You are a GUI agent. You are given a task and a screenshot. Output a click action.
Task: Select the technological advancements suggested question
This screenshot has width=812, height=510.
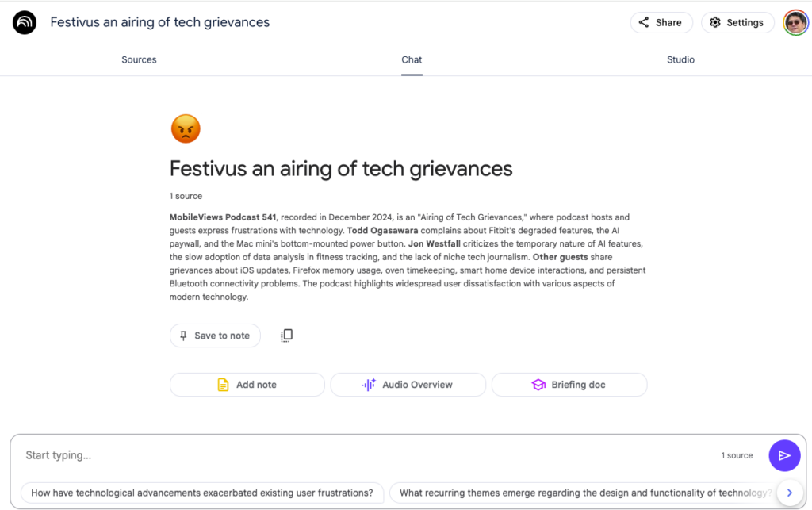tap(202, 493)
